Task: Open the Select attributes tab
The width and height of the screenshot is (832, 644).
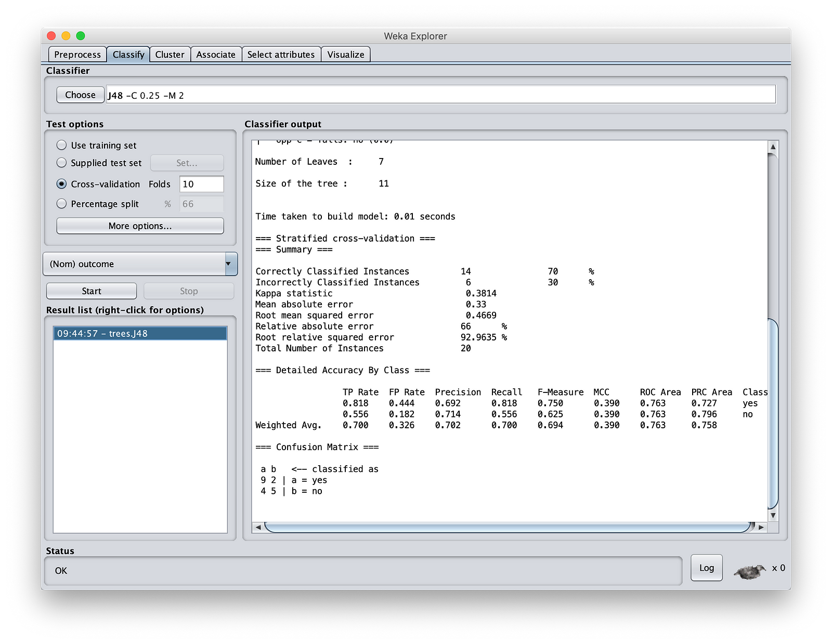Action: pyautogui.click(x=281, y=55)
